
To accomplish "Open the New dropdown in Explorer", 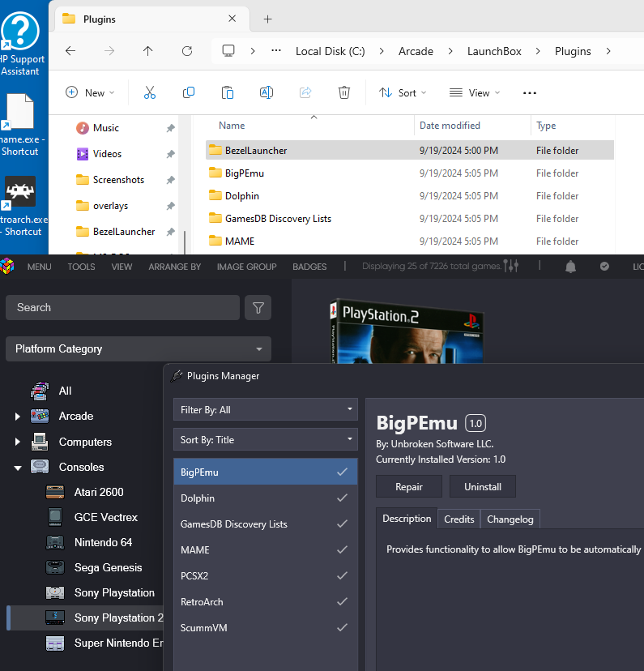I will click(x=90, y=92).
